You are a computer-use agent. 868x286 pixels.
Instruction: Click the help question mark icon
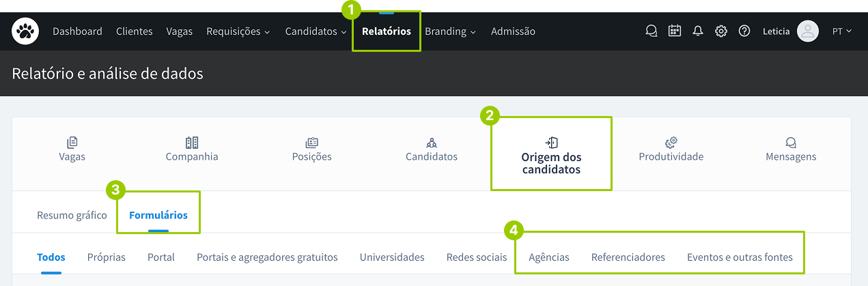click(744, 31)
